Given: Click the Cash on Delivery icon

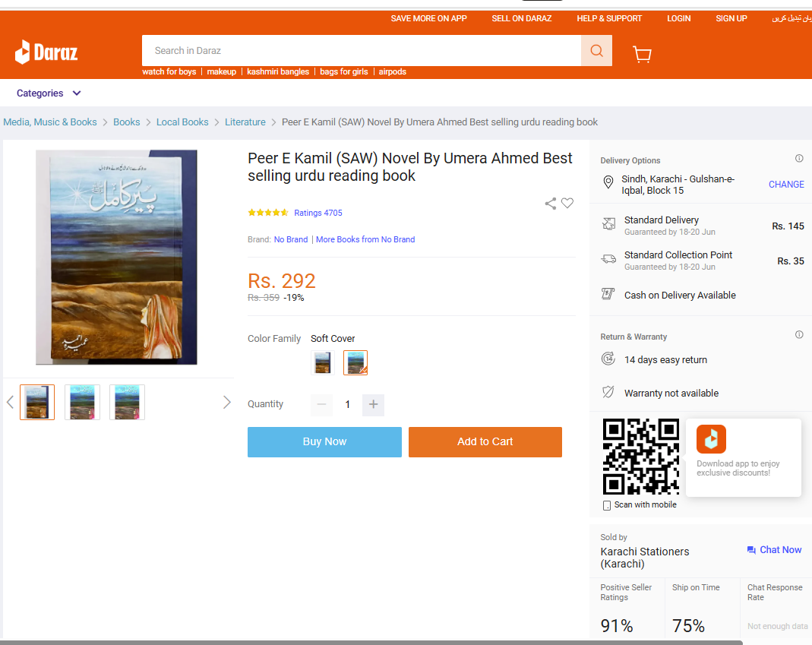Looking at the screenshot, I should click(608, 294).
